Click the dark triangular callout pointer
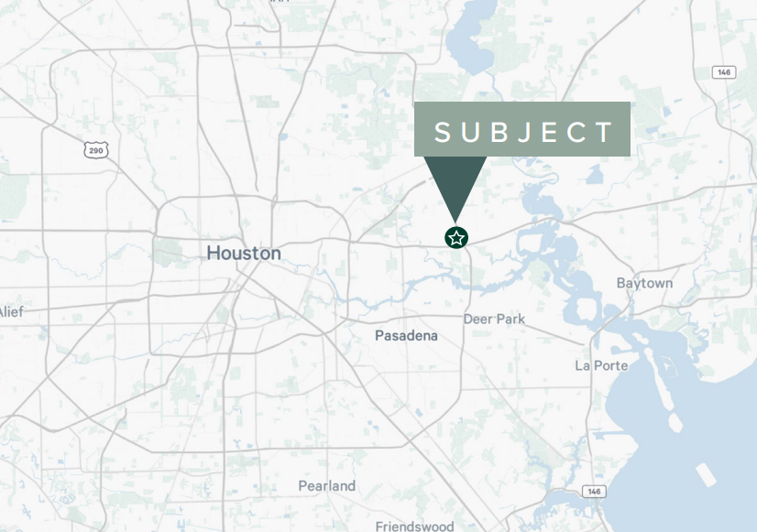This screenshot has height=532, width=757. (x=455, y=189)
